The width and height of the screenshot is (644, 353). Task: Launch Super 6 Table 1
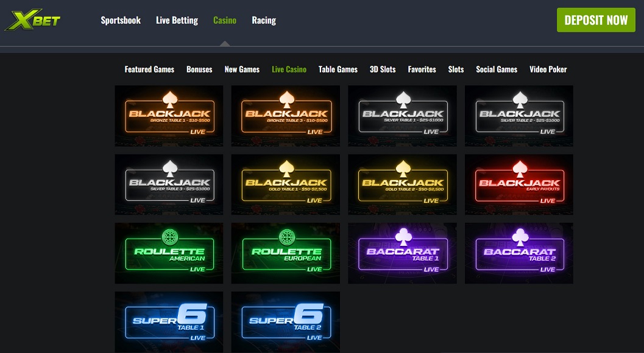(x=169, y=322)
